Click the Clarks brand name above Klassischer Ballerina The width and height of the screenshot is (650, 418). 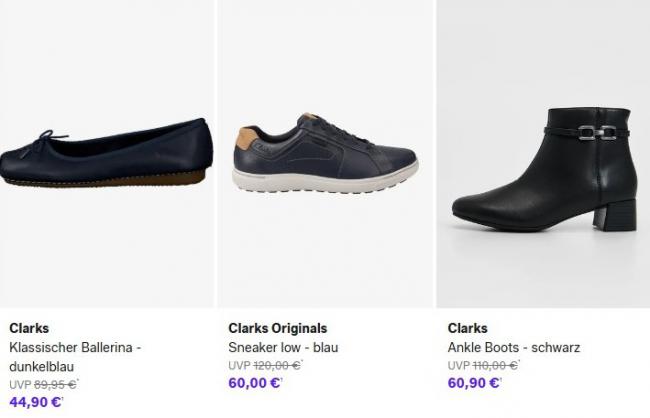coord(29,328)
